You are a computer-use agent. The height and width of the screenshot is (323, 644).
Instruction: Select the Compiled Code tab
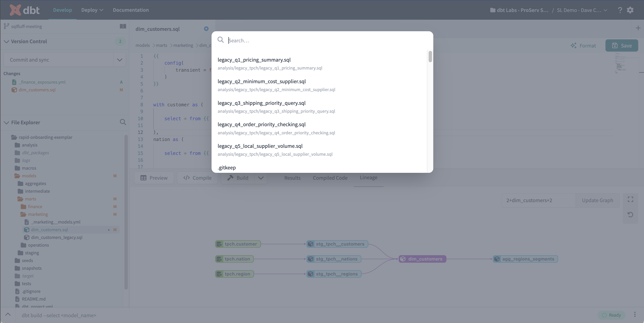tap(330, 178)
